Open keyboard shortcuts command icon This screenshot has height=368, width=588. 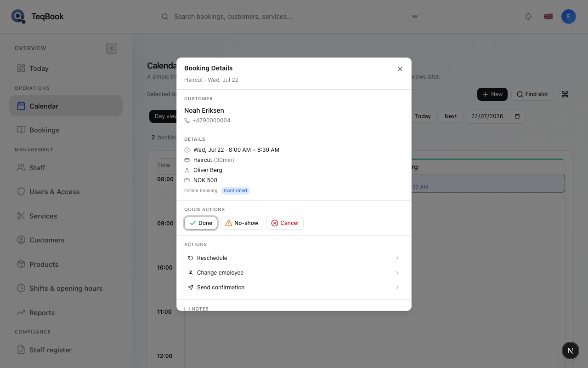[x=565, y=94]
